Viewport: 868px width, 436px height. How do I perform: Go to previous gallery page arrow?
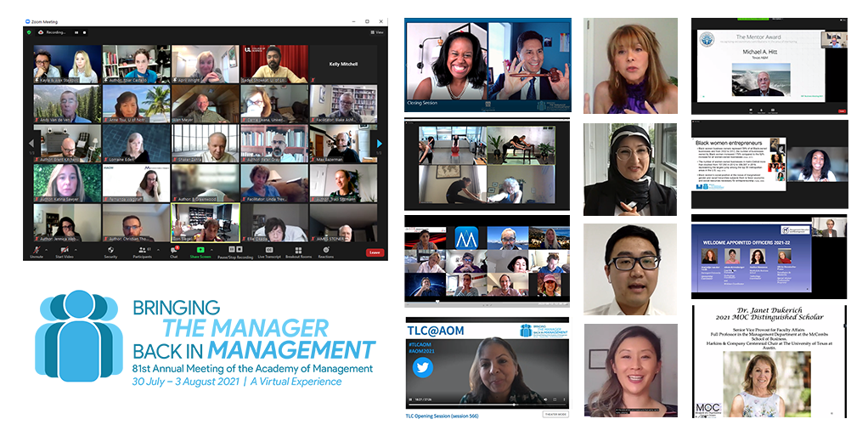pos(31,144)
